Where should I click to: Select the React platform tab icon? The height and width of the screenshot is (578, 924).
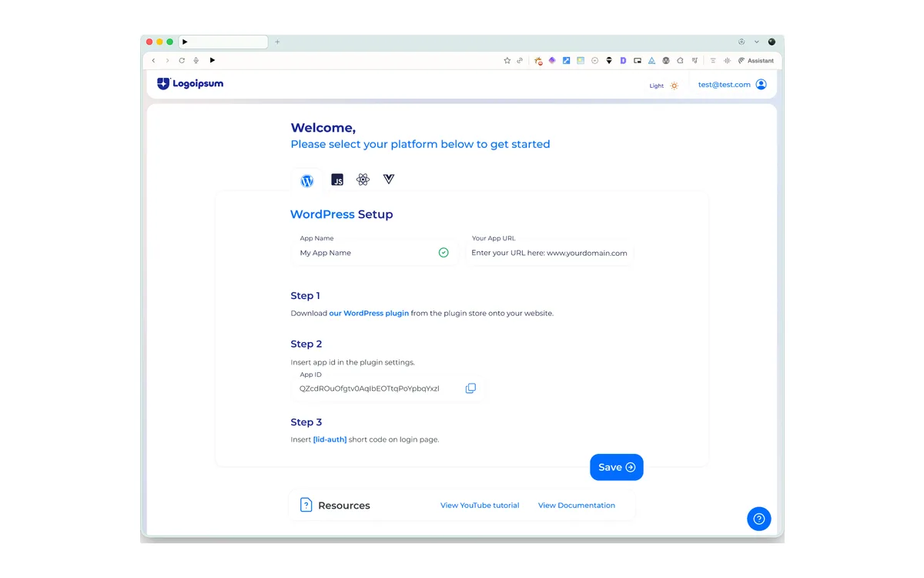point(363,180)
